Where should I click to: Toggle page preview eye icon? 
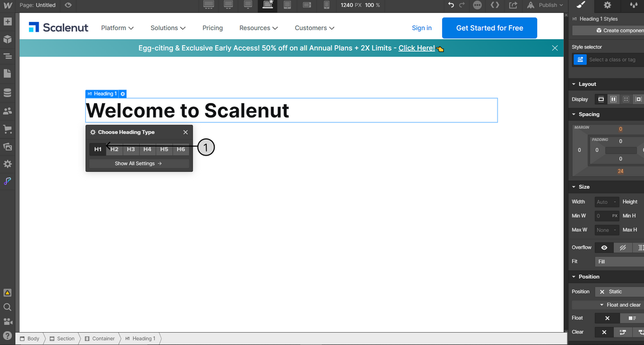68,5
